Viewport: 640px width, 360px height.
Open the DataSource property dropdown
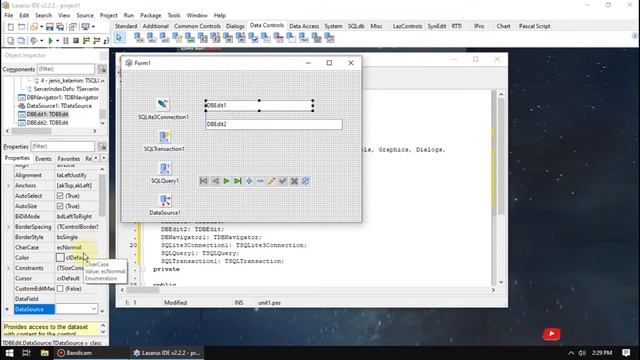pyautogui.click(x=93, y=309)
